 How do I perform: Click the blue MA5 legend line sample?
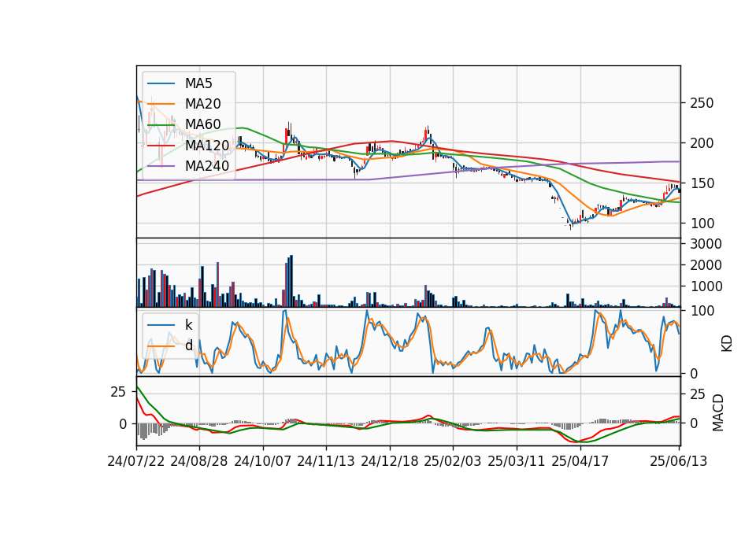click(161, 84)
